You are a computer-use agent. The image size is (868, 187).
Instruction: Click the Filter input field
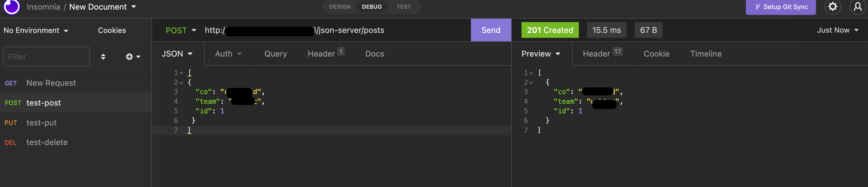[x=47, y=57]
